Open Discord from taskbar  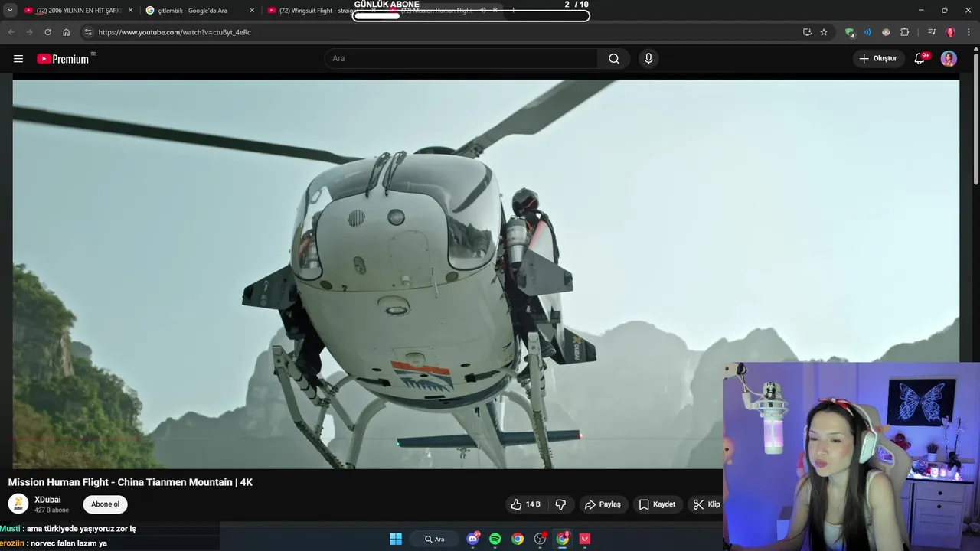click(x=473, y=539)
